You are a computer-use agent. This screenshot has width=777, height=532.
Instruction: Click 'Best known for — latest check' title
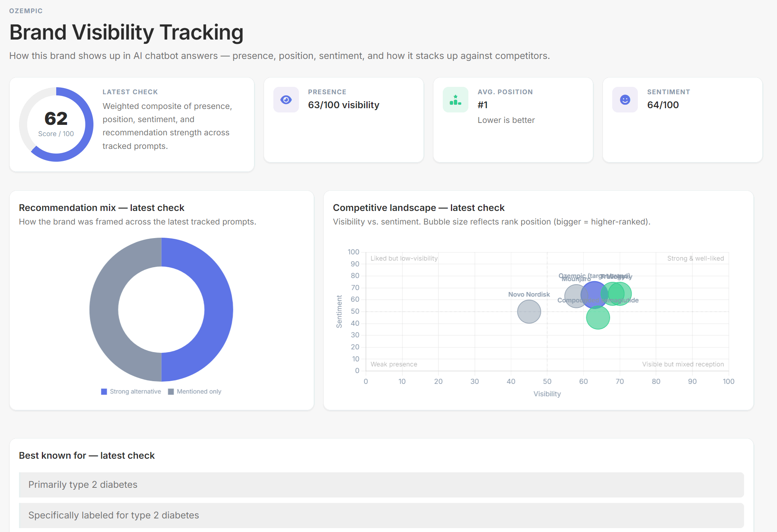tap(87, 456)
